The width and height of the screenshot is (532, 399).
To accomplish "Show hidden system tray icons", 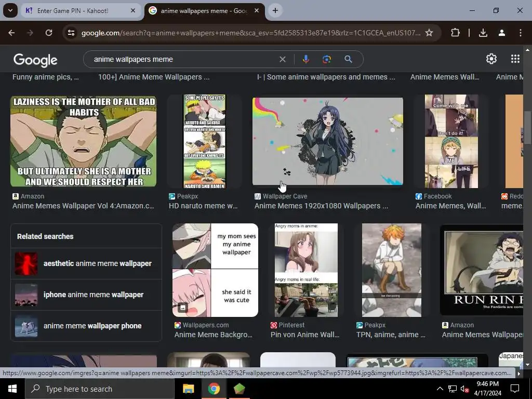I will 440,389.
